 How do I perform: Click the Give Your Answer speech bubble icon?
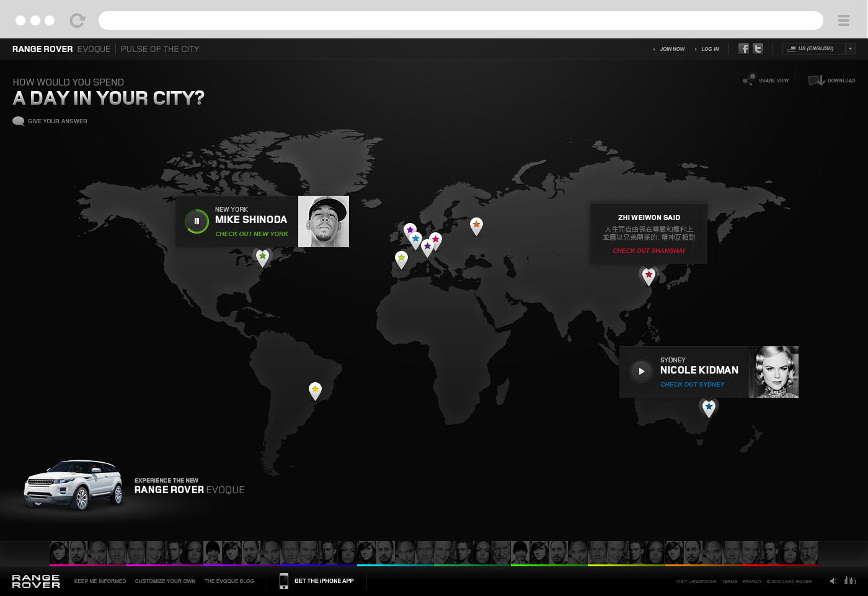[x=19, y=121]
